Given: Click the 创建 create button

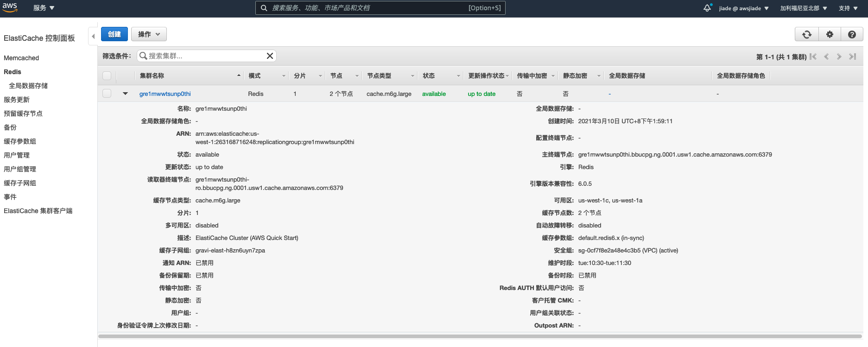Looking at the screenshot, I should (x=114, y=34).
